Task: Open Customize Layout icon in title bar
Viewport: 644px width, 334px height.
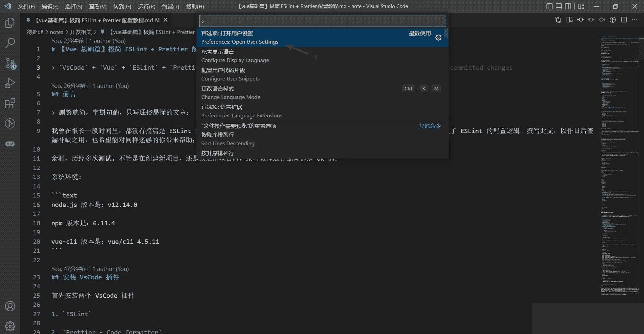Action: click(x=581, y=6)
